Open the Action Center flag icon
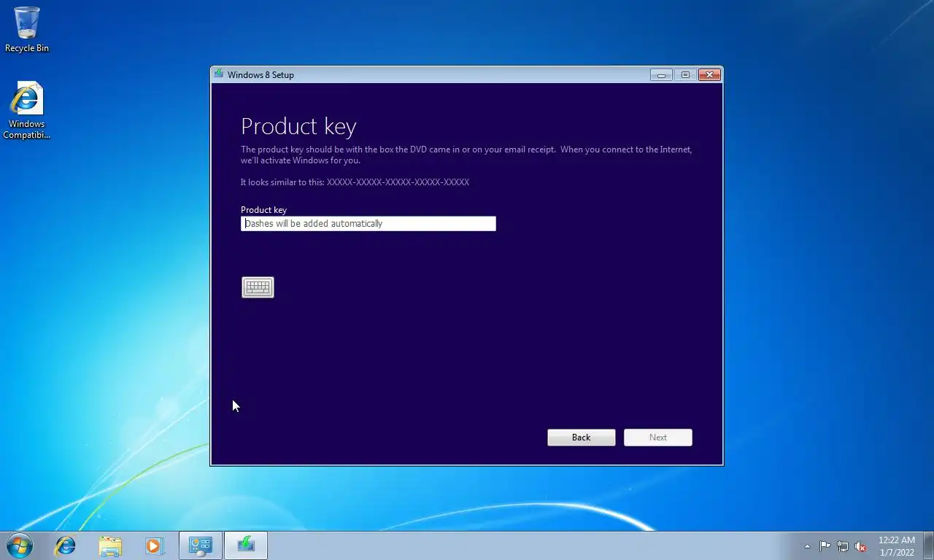 click(x=825, y=546)
